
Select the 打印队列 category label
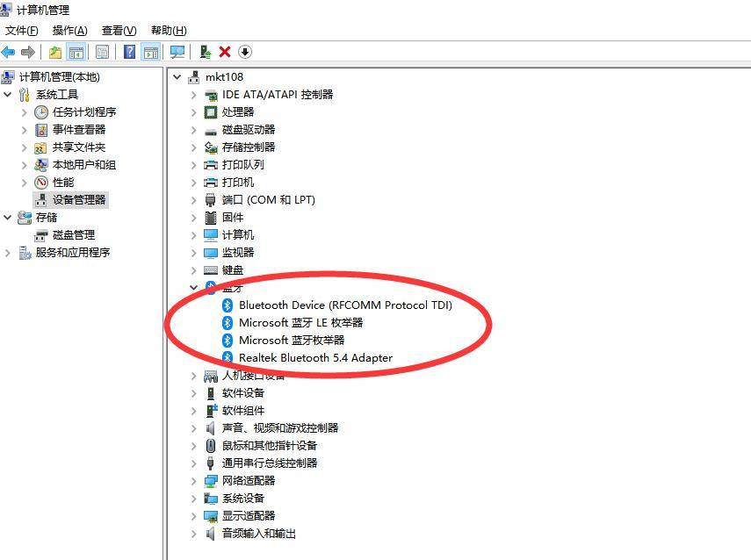point(242,165)
